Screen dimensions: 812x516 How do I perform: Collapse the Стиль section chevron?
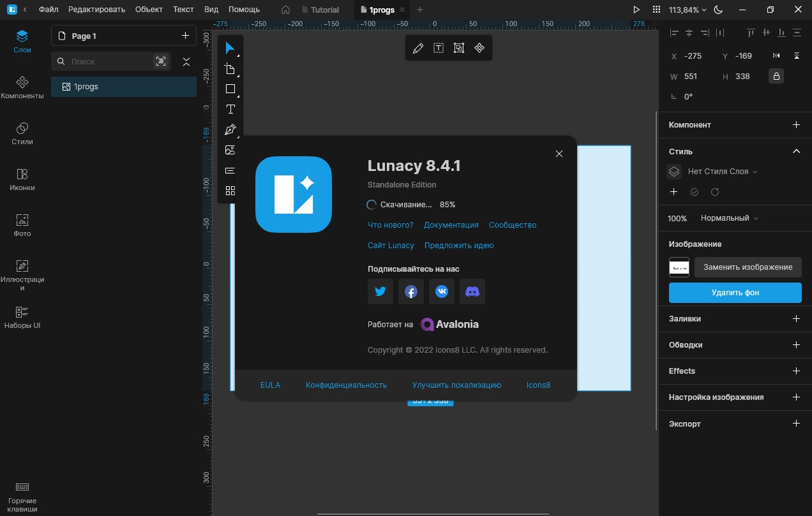point(796,151)
